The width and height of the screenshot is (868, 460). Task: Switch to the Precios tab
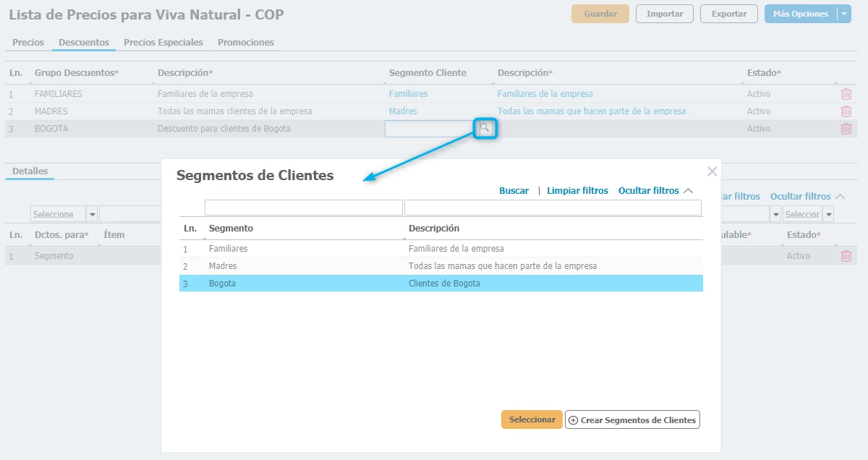tap(28, 43)
